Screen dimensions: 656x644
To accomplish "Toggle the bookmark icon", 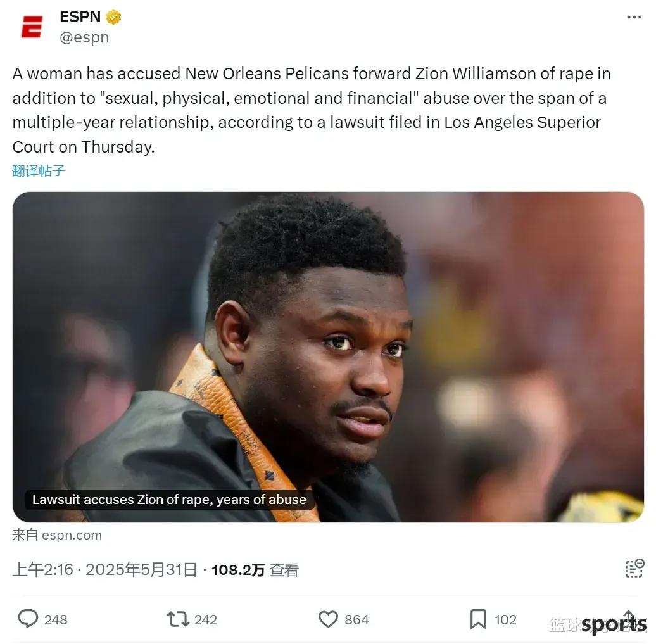I will pos(478,619).
